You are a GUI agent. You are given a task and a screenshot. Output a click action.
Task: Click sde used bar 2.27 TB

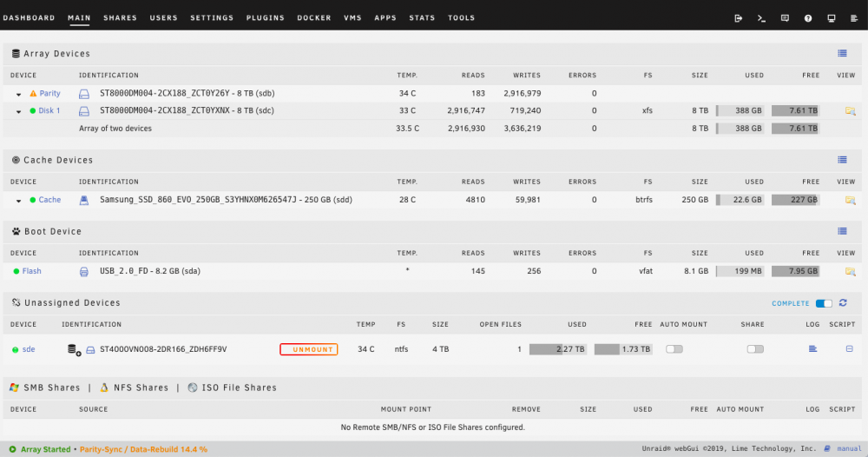click(558, 349)
